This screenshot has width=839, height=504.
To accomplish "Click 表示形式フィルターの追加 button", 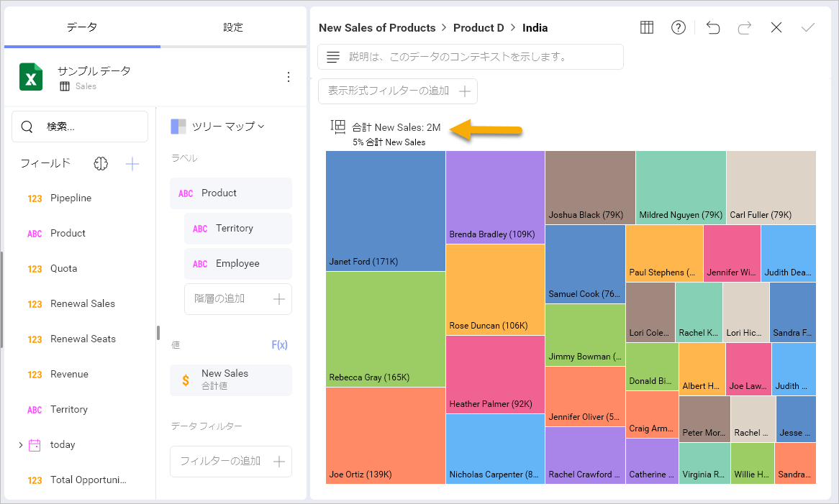I will tap(398, 91).
